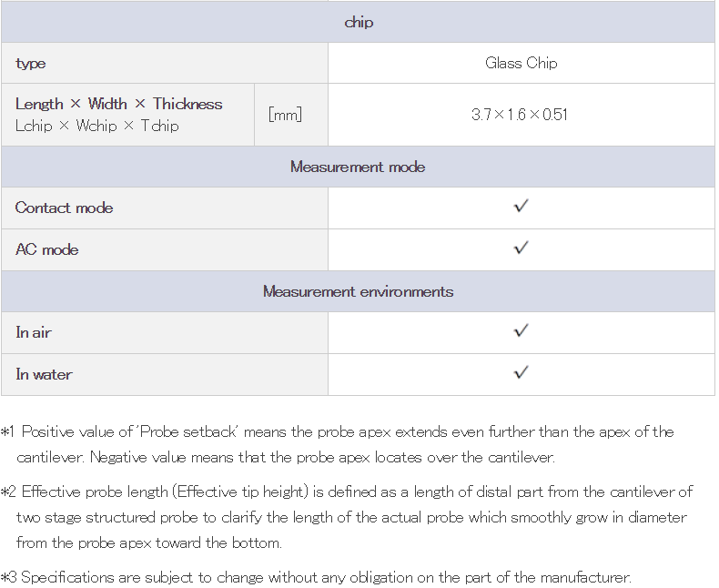719x588 pixels.
Task: Click the 'Measurement environments' header row
Action: coord(358,291)
